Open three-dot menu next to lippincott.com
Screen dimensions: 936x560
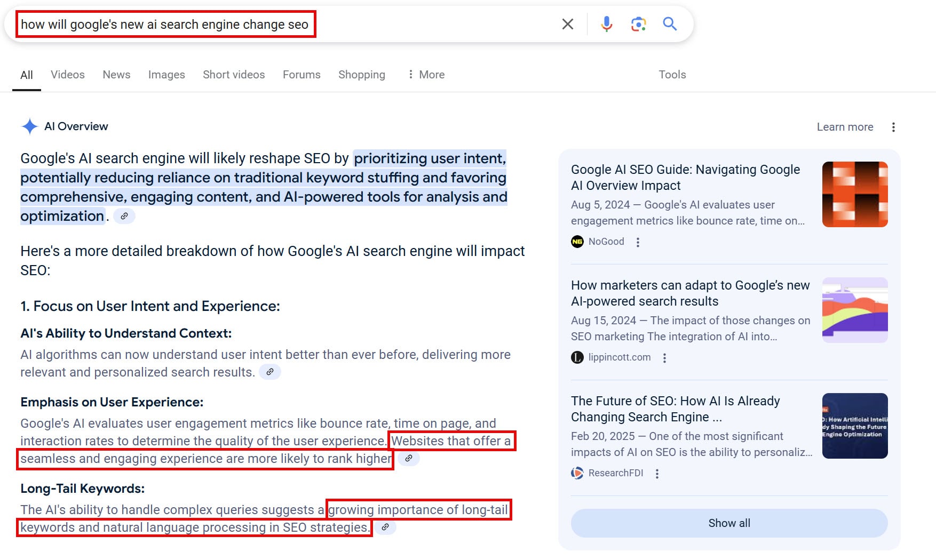click(664, 358)
